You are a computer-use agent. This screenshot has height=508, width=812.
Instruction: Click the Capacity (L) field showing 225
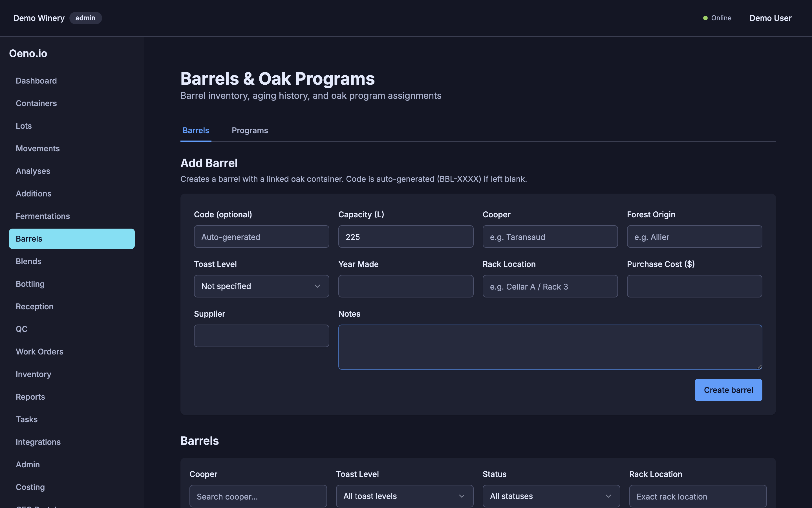point(406,237)
